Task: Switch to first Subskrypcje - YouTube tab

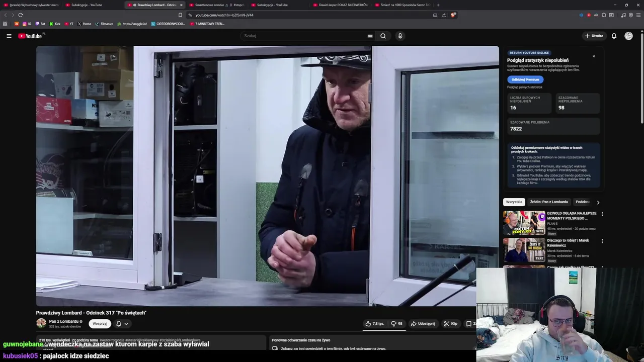Action: [93, 5]
